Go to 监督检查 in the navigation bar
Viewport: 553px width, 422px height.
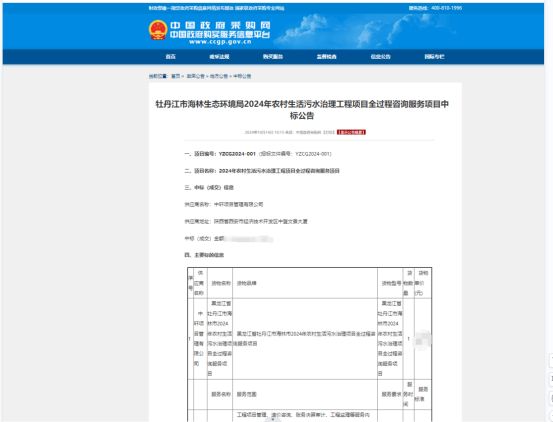327,57
